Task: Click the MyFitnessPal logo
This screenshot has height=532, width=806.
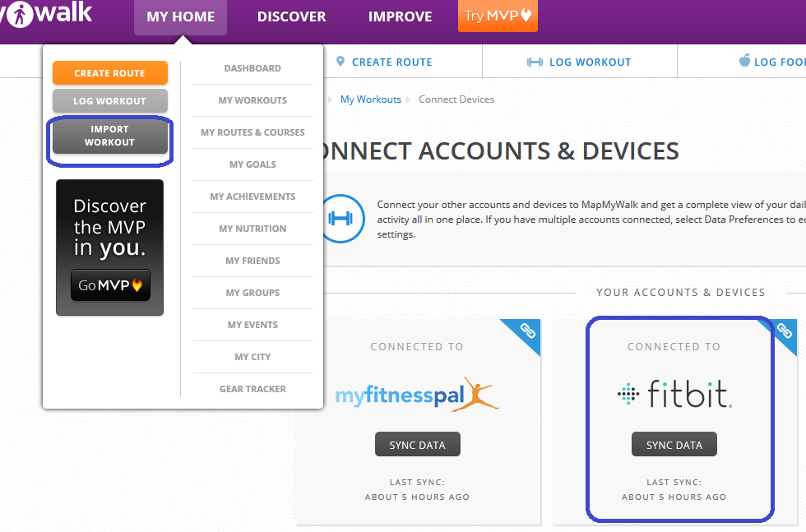Action: (x=417, y=395)
